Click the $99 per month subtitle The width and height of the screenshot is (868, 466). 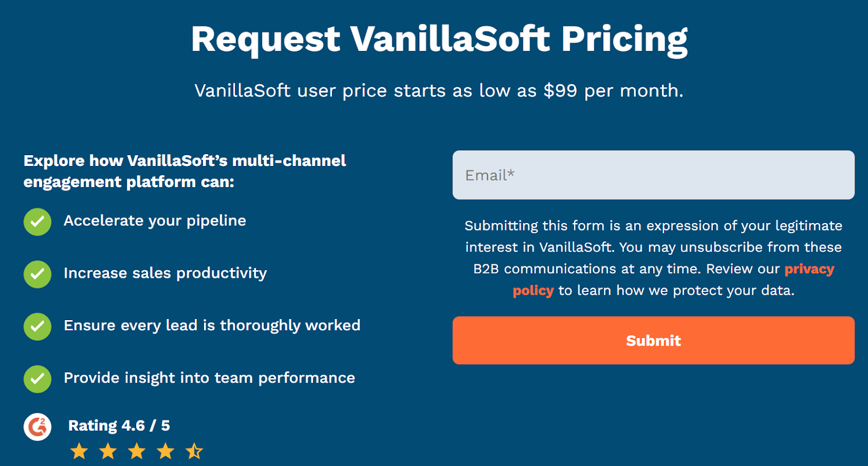point(439,91)
